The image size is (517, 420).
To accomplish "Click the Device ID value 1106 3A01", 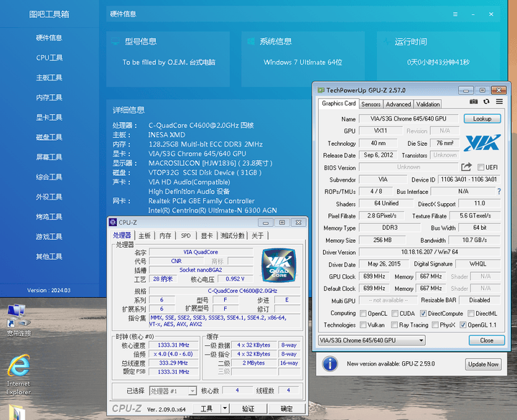I will pyautogui.click(x=469, y=179).
